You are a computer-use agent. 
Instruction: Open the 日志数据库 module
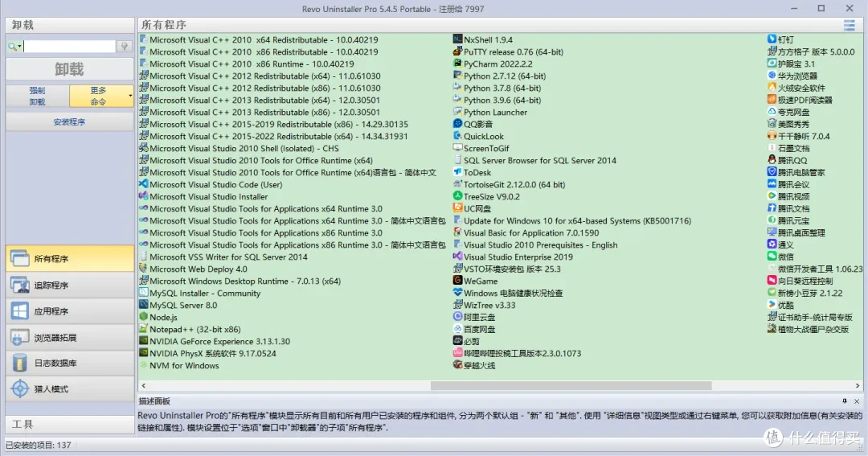[x=70, y=363]
